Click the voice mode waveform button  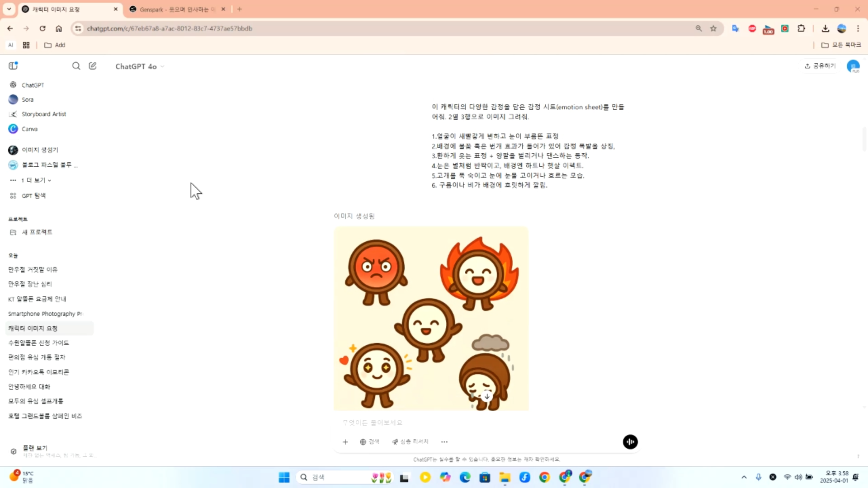[630, 442]
